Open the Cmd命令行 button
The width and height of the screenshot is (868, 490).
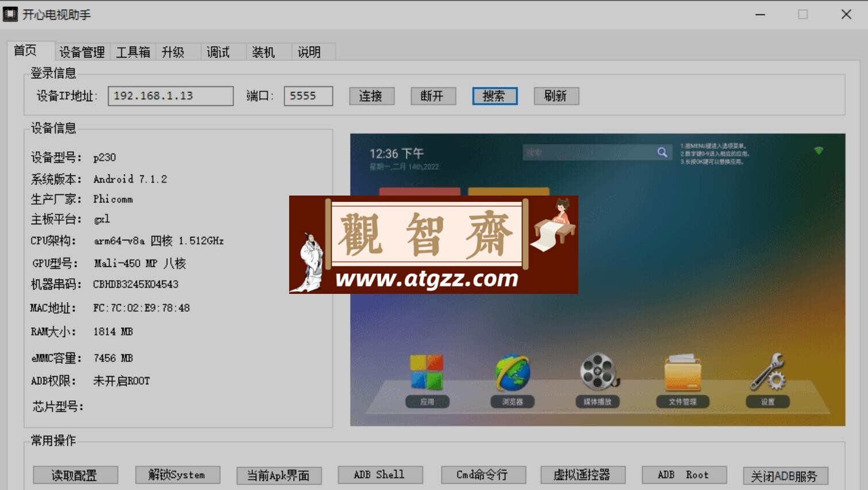tap(483, 474)
